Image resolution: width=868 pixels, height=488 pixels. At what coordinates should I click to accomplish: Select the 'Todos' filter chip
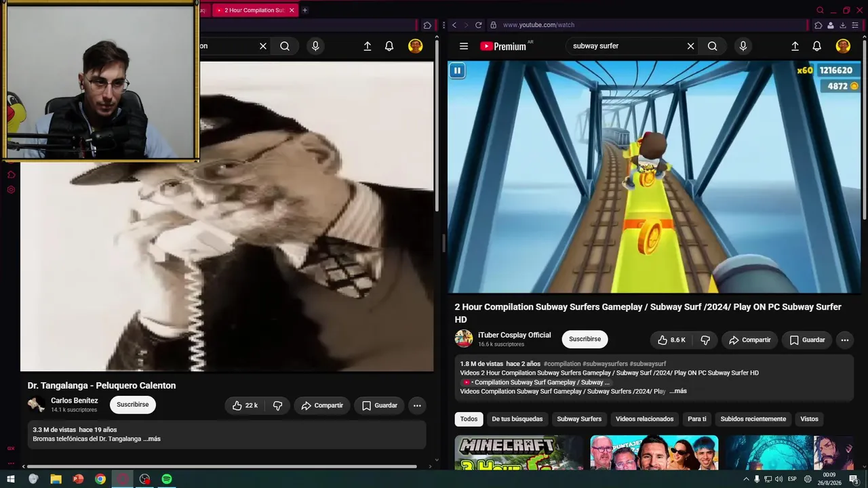coord(469,419)
